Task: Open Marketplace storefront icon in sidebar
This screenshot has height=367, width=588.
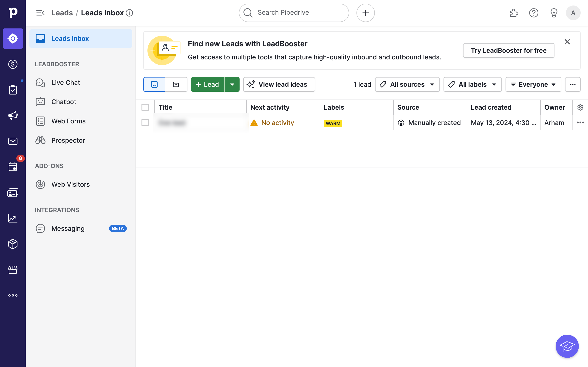Action: tap(13, 270)
